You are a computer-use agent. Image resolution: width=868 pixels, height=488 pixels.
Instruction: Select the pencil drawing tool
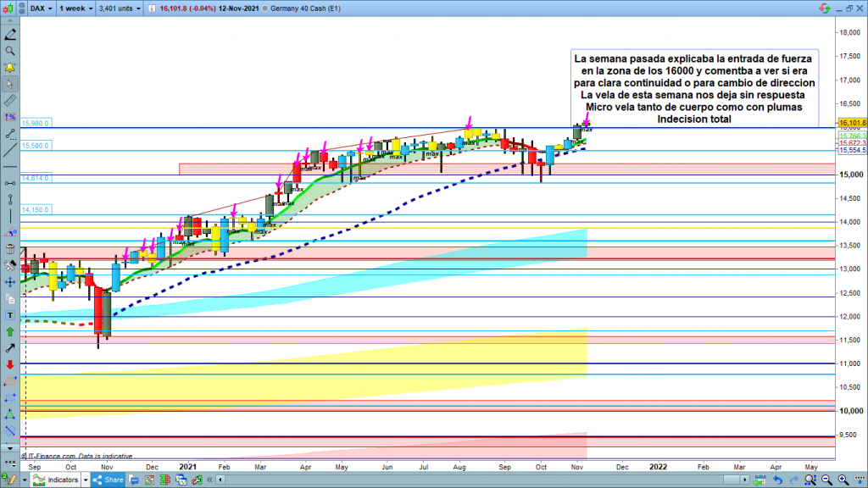(9, 36)
